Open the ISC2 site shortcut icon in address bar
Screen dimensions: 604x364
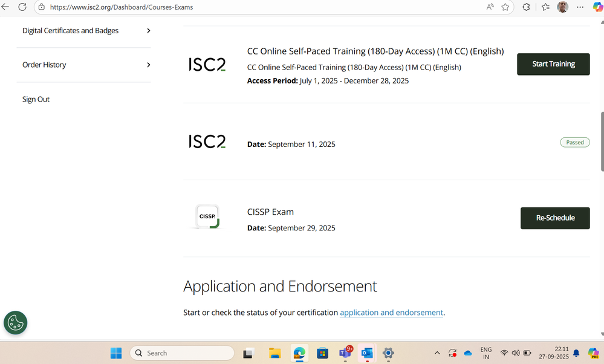point(41,7)
